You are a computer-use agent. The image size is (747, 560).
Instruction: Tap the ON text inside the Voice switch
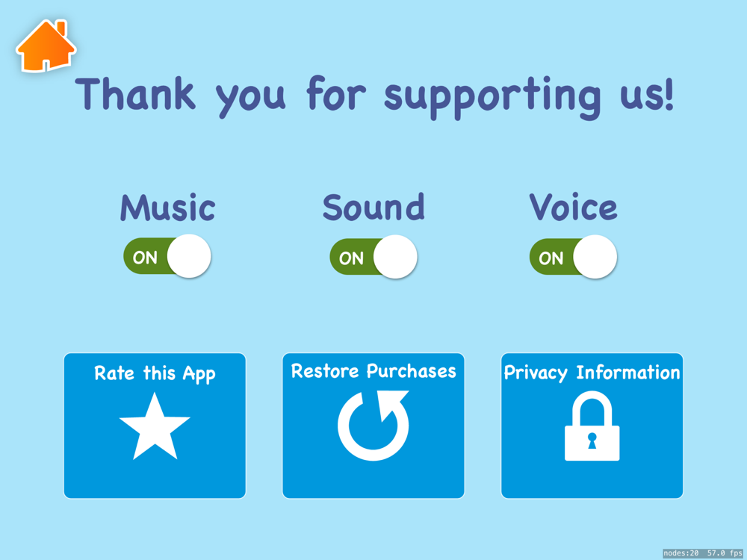551,258
